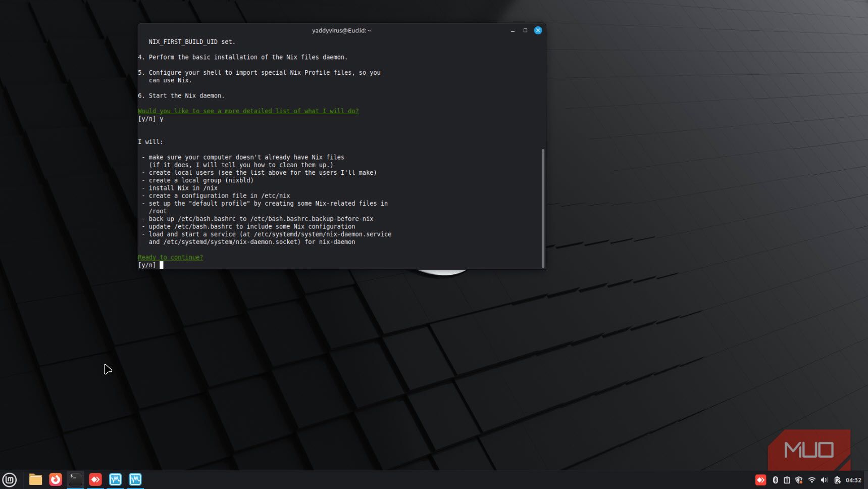Open the second System Monitor taskbar window

point(135,479)
